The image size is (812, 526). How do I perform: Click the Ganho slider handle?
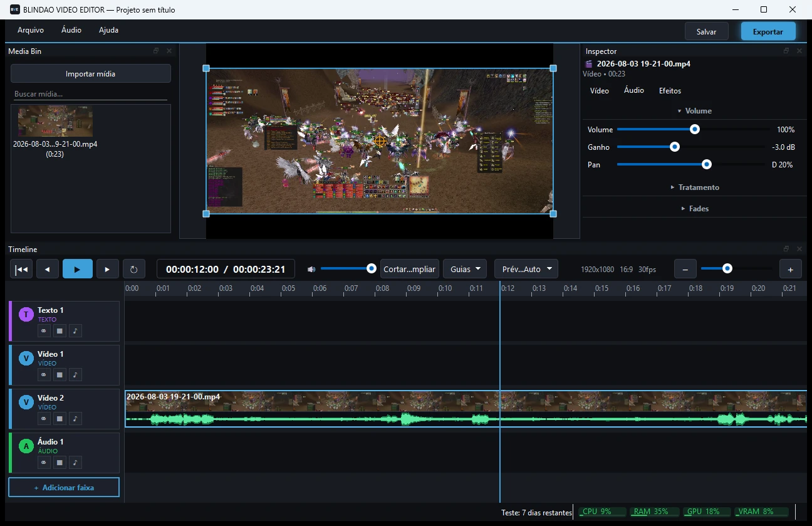coord(675,147)
